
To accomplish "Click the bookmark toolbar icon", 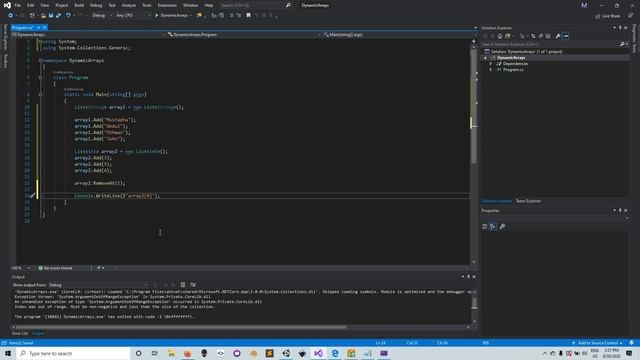I will click(248, 16).
